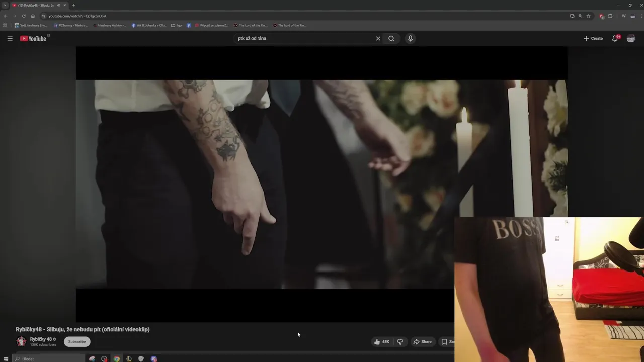Viewport: 644px width, 362px height.
Task: Open the Rybičky 48 channel avatar
Action: 21,341
